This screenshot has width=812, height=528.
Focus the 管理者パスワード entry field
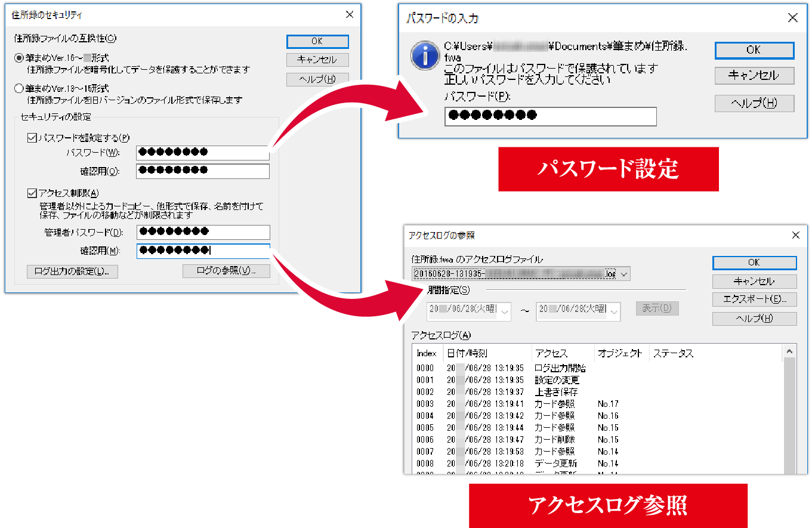[203, 231]
